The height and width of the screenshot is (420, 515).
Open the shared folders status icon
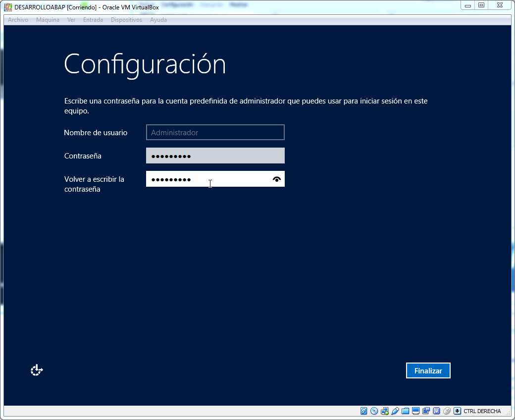pyautogui.click(x=405, y=411)
